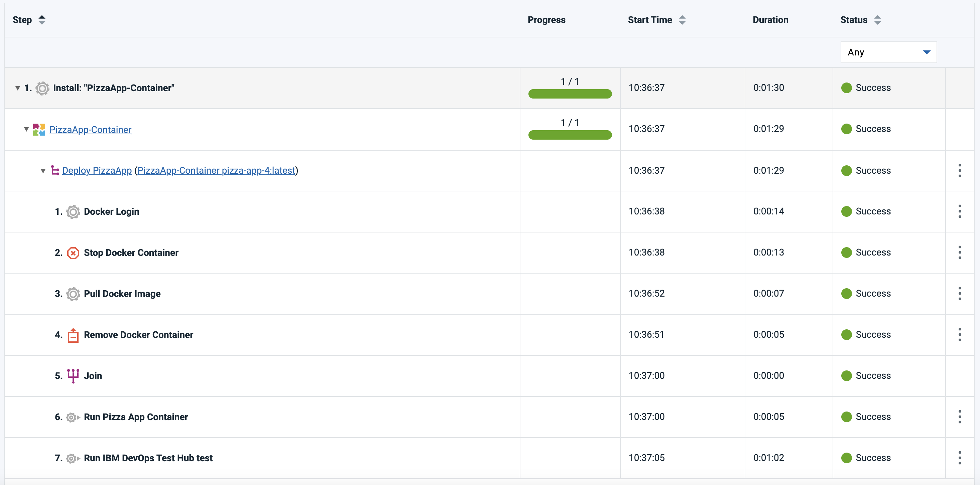Image resolution: width=980 pixels, height=485 pixels.
Task: Select the Run IBM DevOps Test Hub test name
Action: click(148, 458)
